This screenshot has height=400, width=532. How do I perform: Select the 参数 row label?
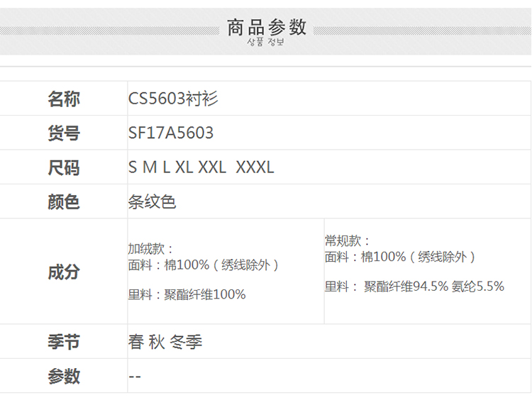(x=64, y=377)
